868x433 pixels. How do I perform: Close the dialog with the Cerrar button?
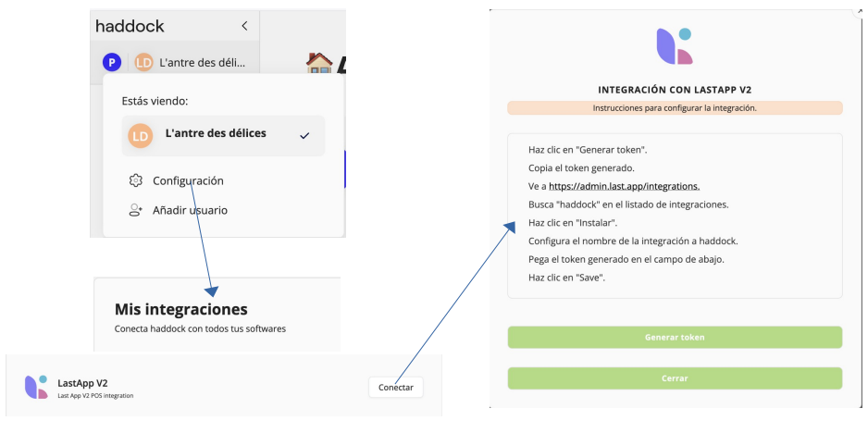click(x=675, y=377)
